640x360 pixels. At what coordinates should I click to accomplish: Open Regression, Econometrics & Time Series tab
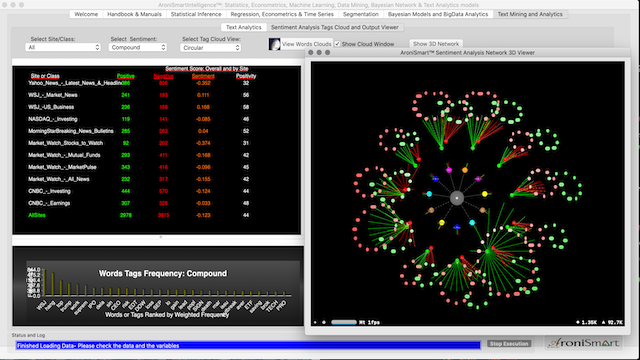(x=282, y=14)
